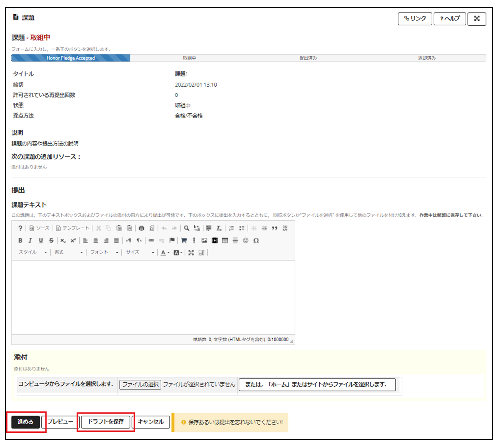The image size is (497, 448).
Task: Click the find magnifier icon
Action: click(x=187, y=228)
